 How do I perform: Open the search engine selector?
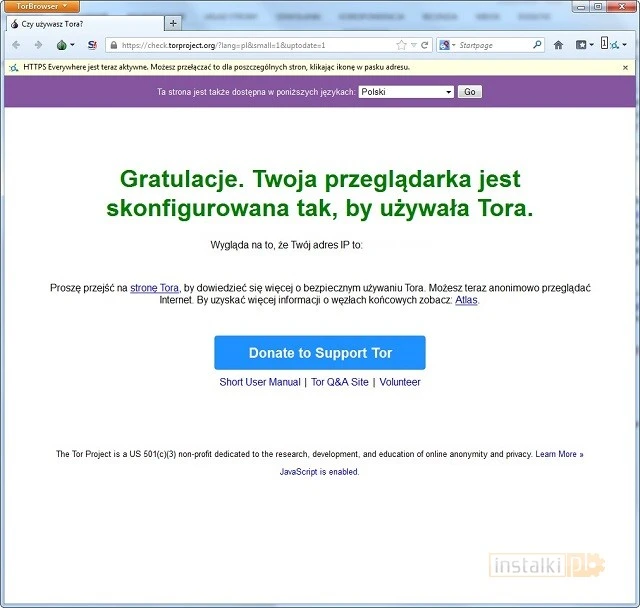pyautogui.click(x=447, y=45)
